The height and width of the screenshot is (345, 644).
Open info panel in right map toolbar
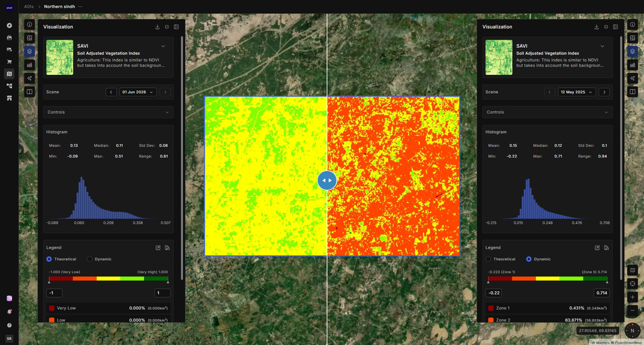(633, 25)
